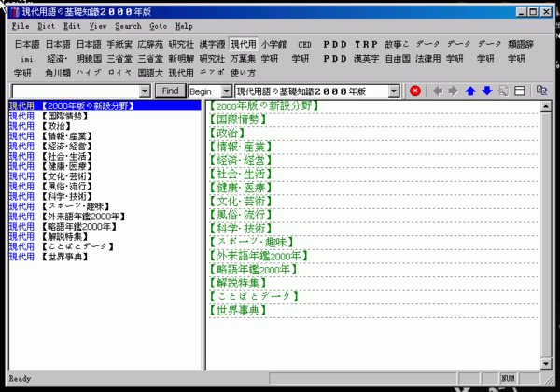Open the View menu
560x392 pixels.
pyautogui.click(x=97, y=26)
